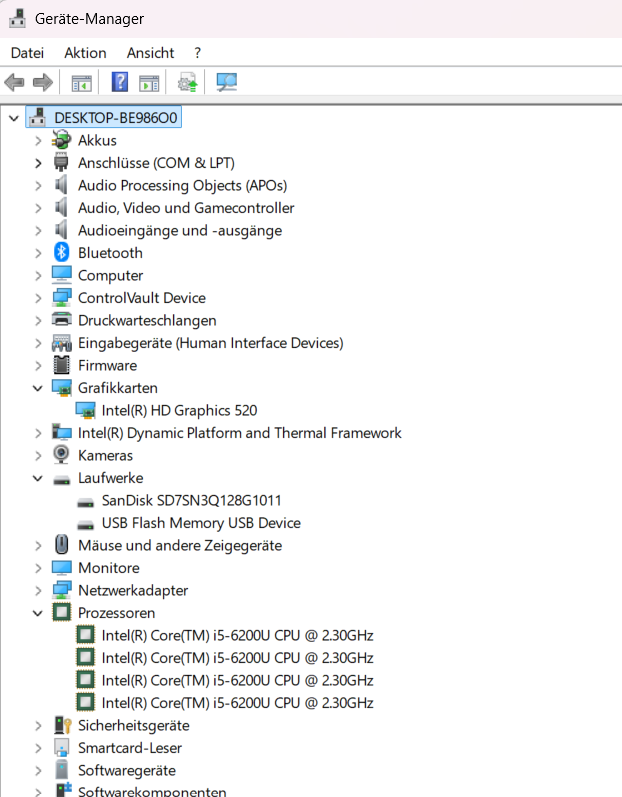
Task: Expand the Kameras category
Action: click(38, 456)
